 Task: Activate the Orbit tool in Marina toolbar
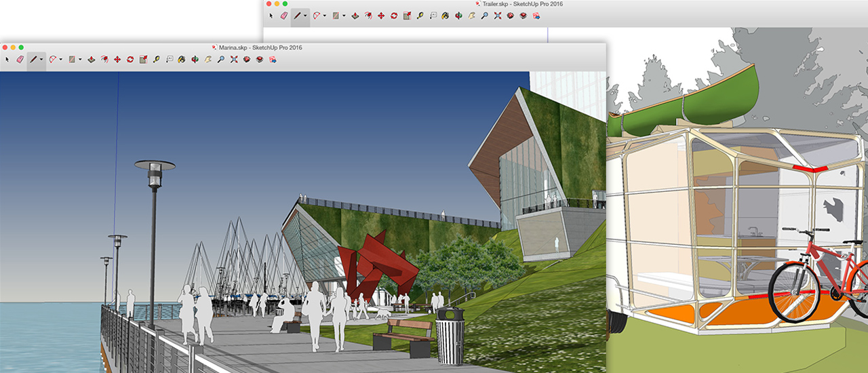click(195, 60)
